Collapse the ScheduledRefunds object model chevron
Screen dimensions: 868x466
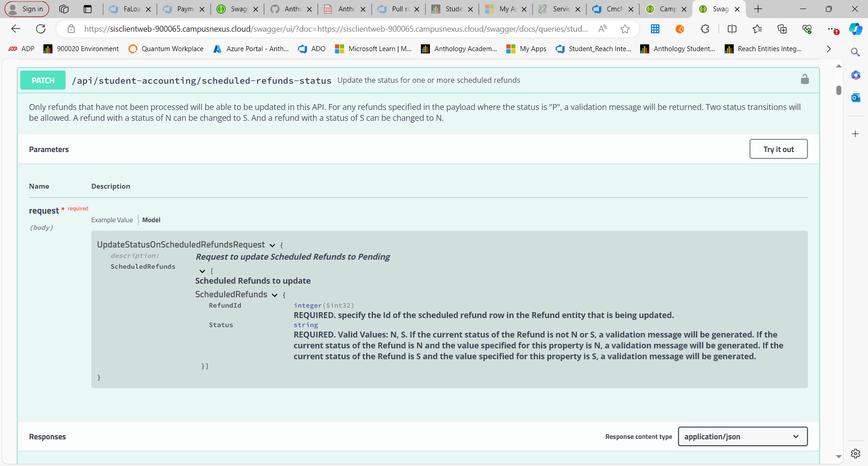(274, 295)
